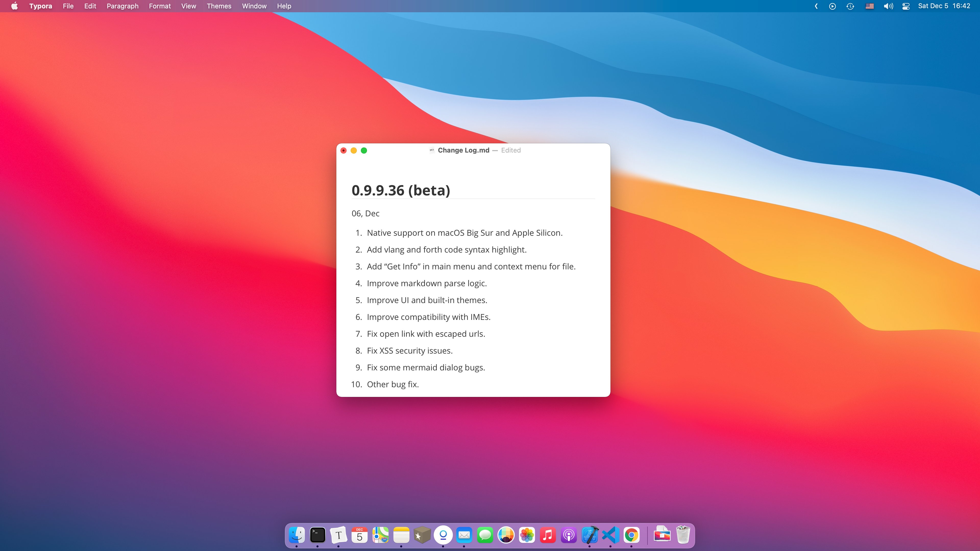This screenshot has height=551, width=980.
Task: Open the keyboard input source flag menu
Action: (870, 6)
